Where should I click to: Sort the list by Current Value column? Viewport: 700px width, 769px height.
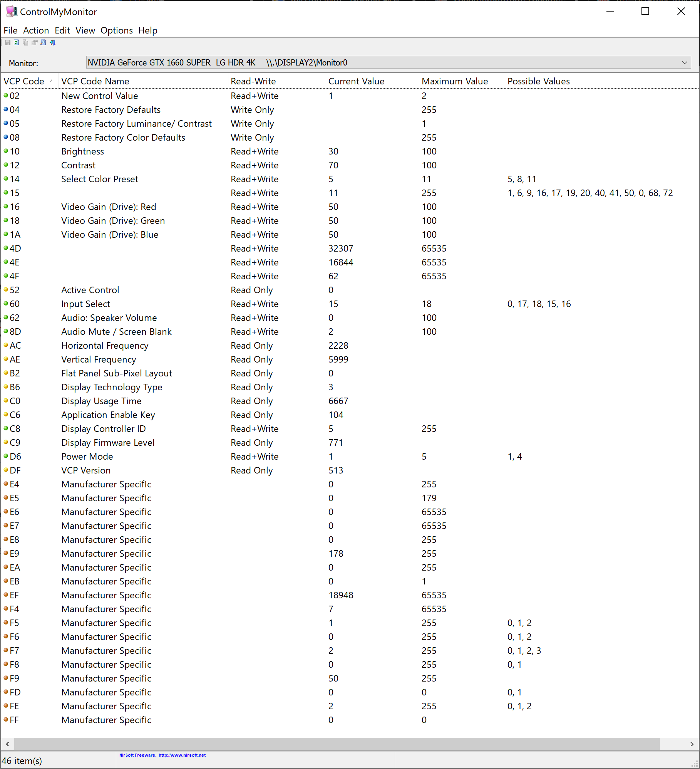pyautogui.click(x=356, y=81)
